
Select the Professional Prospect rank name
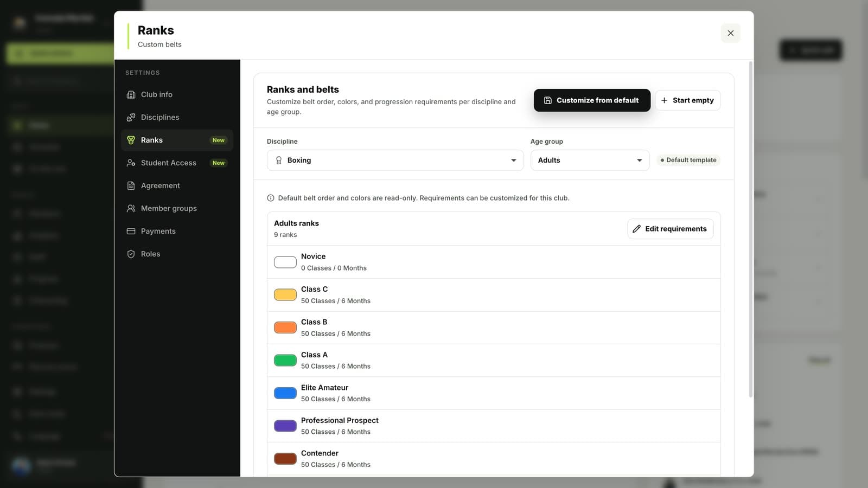[340, 420]
